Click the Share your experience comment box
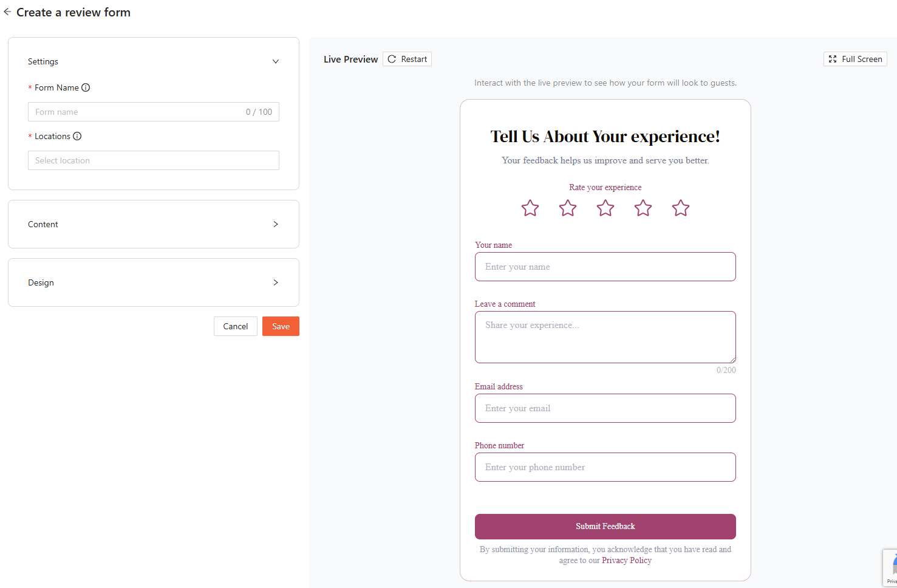Viewport: 897px width, 588px height. [605, 337]
